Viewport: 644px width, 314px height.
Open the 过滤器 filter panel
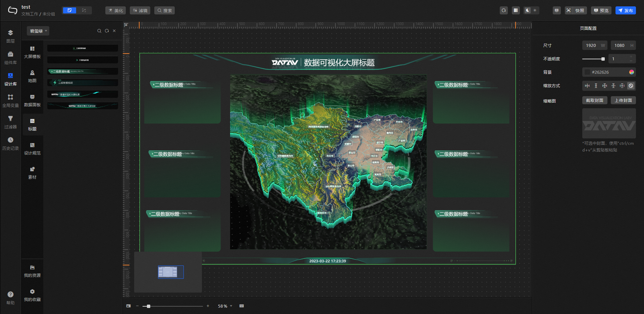coord(10,122)
